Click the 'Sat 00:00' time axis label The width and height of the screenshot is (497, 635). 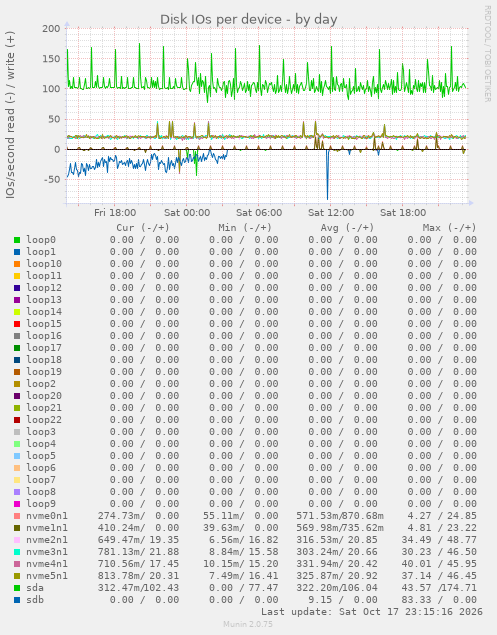(187, 213)
